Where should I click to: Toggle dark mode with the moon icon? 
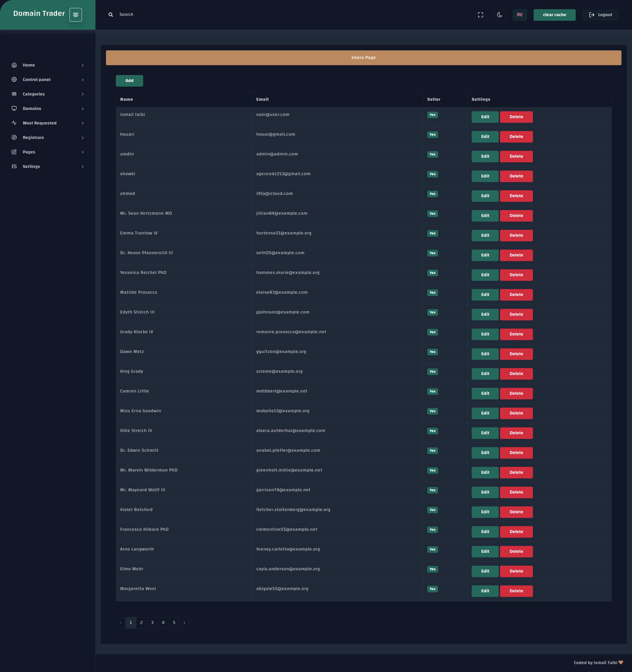(500, 15)
